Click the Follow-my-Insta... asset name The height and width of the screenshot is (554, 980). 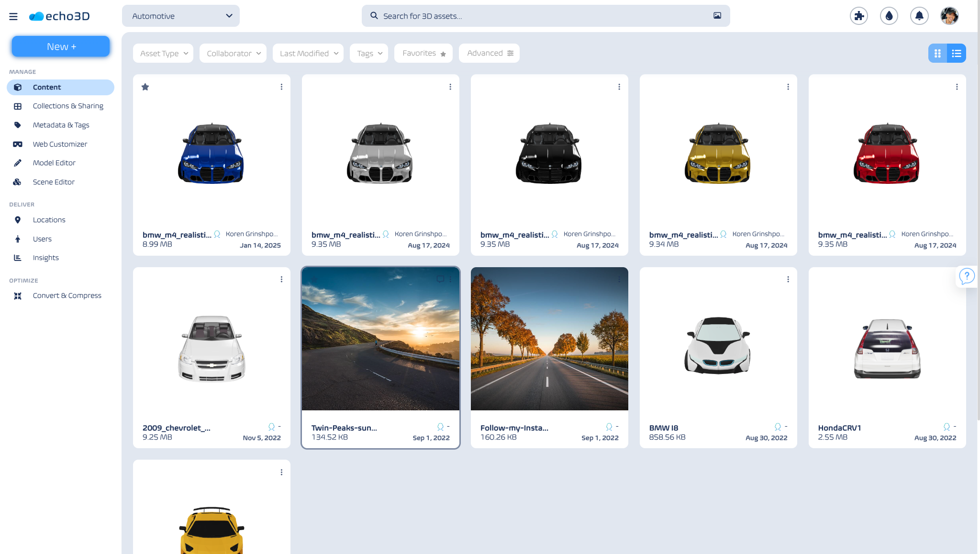coord(514,428)
